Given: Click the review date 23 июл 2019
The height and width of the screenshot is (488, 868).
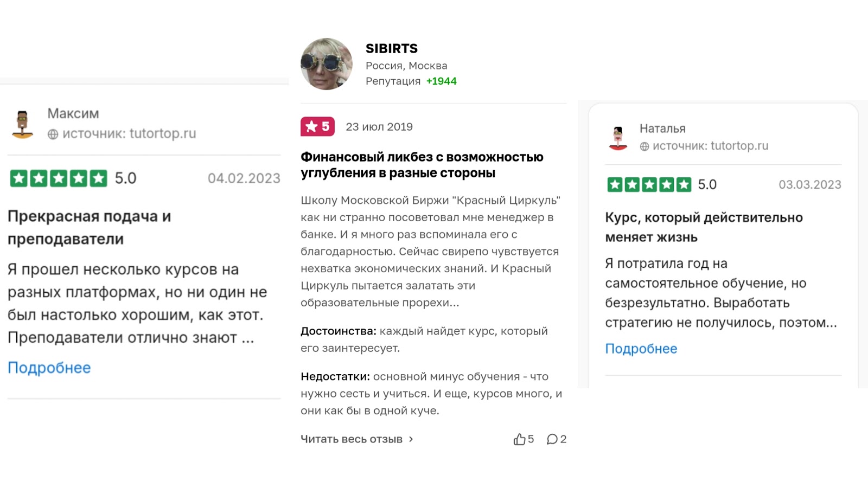Looking at the screenshot, I should pos(379,127).
